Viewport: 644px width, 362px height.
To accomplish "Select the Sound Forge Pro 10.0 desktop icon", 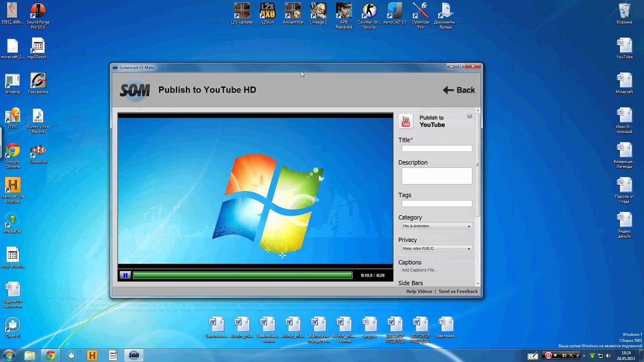I will click(x=38, y=16).
